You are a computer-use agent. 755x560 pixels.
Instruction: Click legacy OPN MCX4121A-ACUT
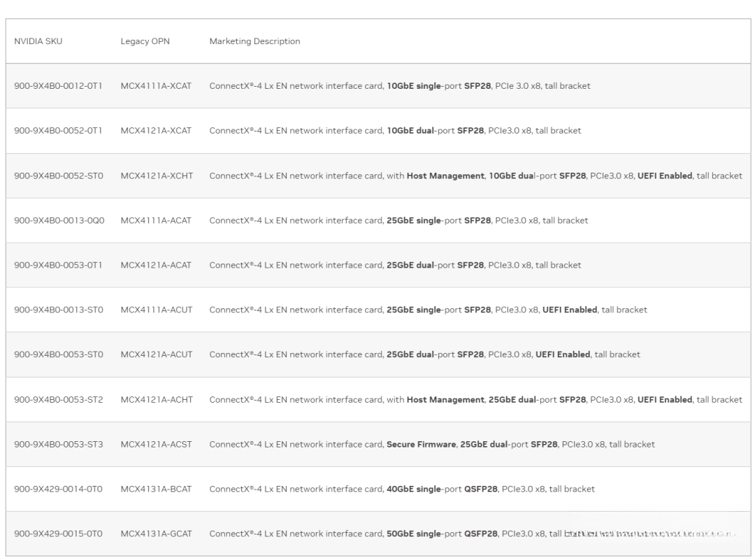tap(157, 355)
